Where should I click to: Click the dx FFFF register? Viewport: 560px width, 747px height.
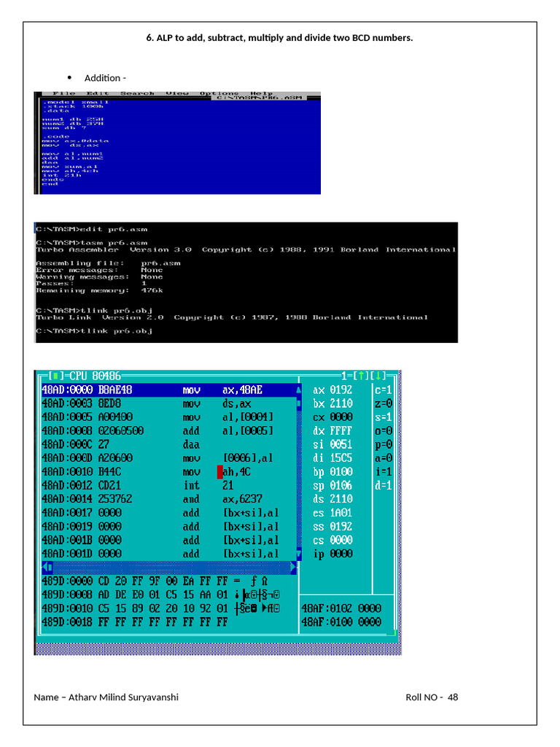pyautogui.click(x=332, y=431)
